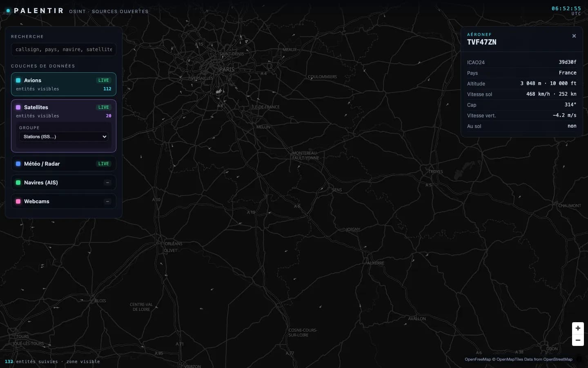Zoom out the map with minus button
Viewport: 588px width, 368px height.
(x=578, y=340)
